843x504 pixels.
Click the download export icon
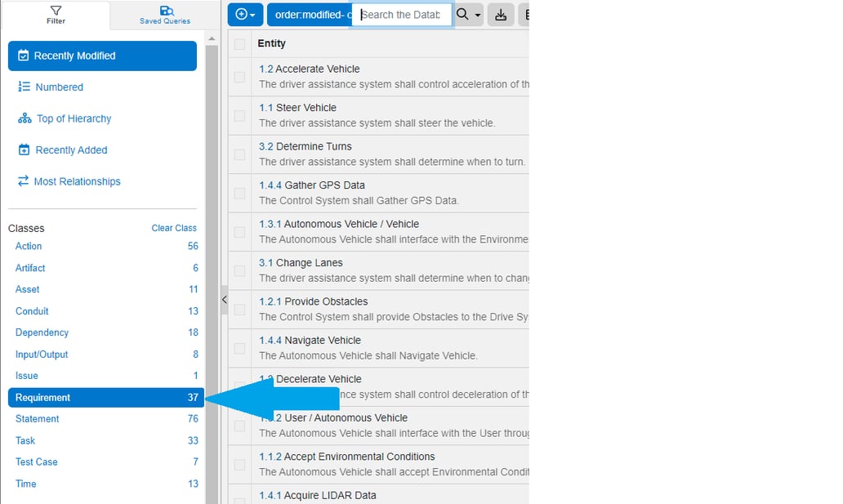point(501,15)
